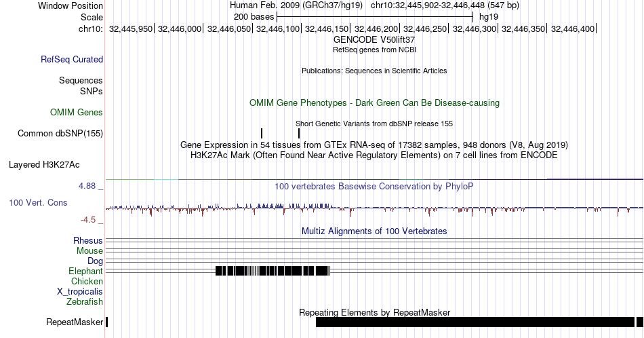This screenshot has width=644, height=338.
Task: Select the Mouse alignment row label
Action: [89, 251]
